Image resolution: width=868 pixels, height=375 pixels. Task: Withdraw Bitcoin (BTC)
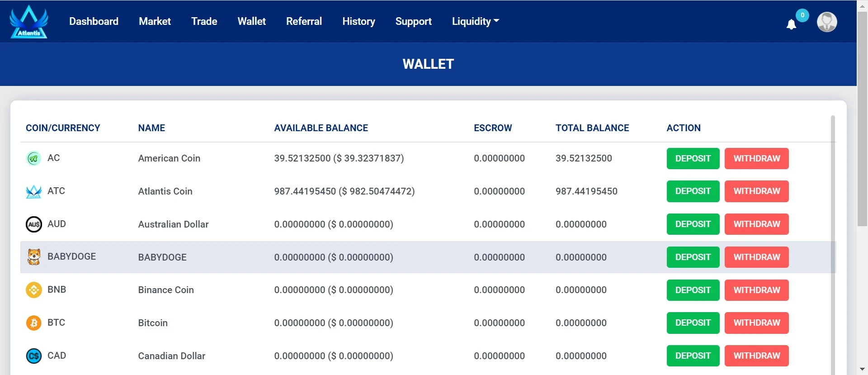click(757, 323)
